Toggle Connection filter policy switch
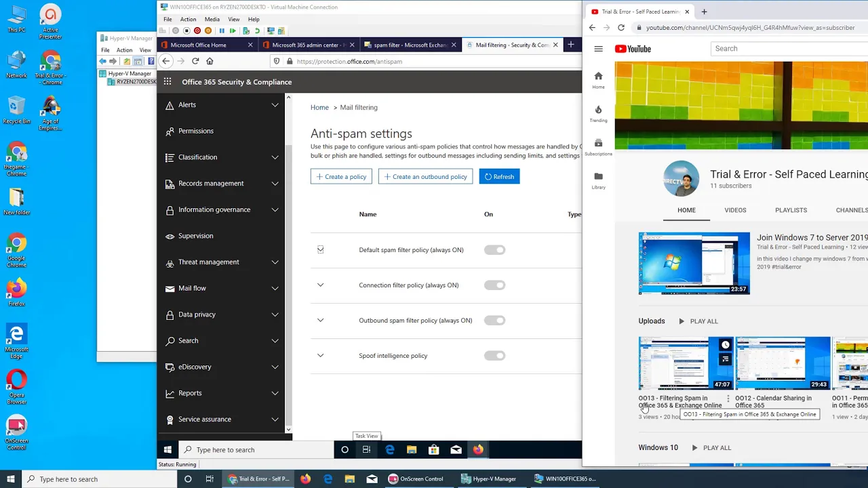Image resolution: width=868 pixels, height=488 pixels. 494,285
